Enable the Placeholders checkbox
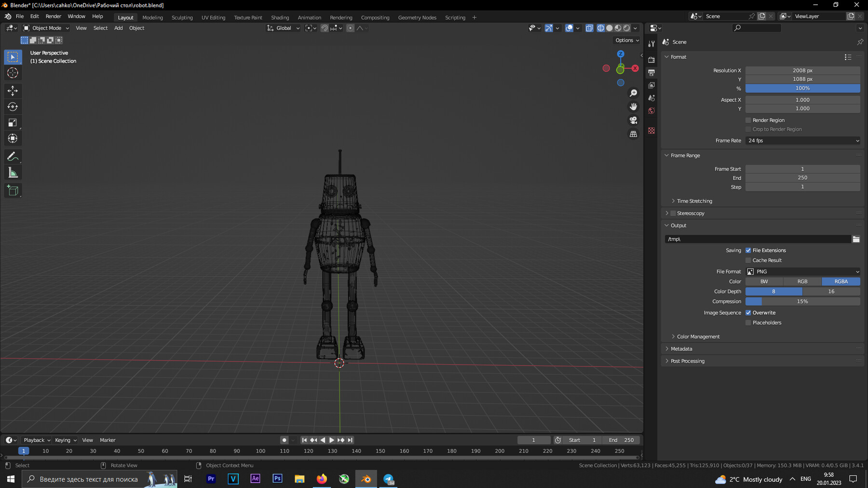868x488 pixels. tap(748, 322)
